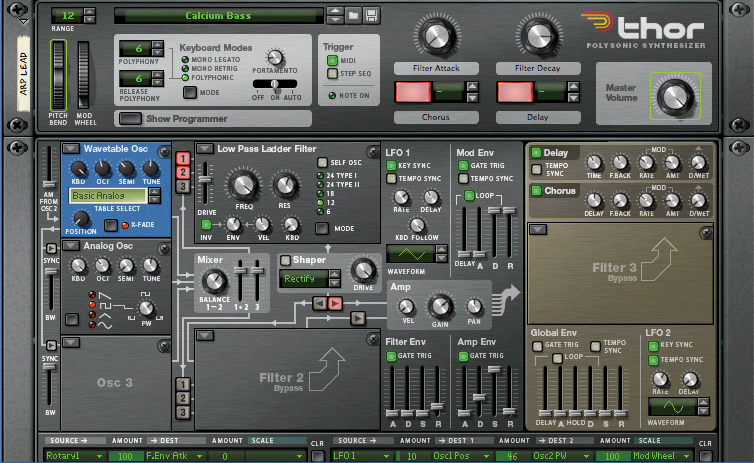Click the Amp Gain knob
The image size is (754, 463).
440,307
